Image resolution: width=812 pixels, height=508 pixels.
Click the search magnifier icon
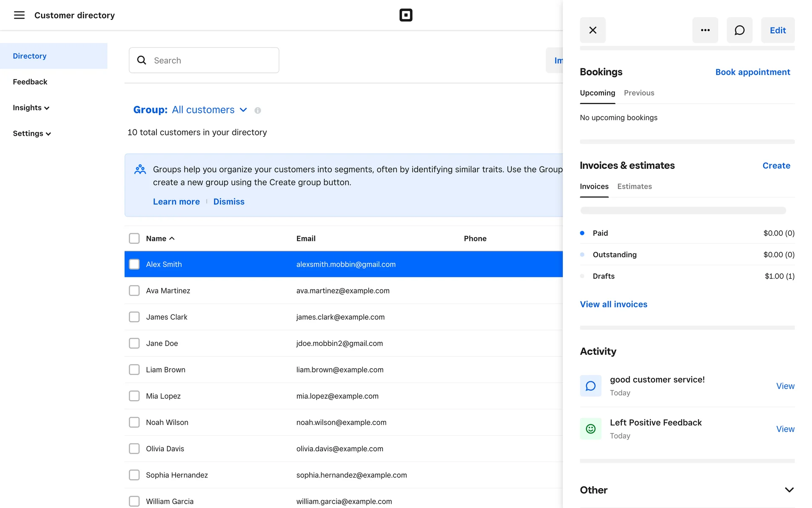[x=142, y=60]
